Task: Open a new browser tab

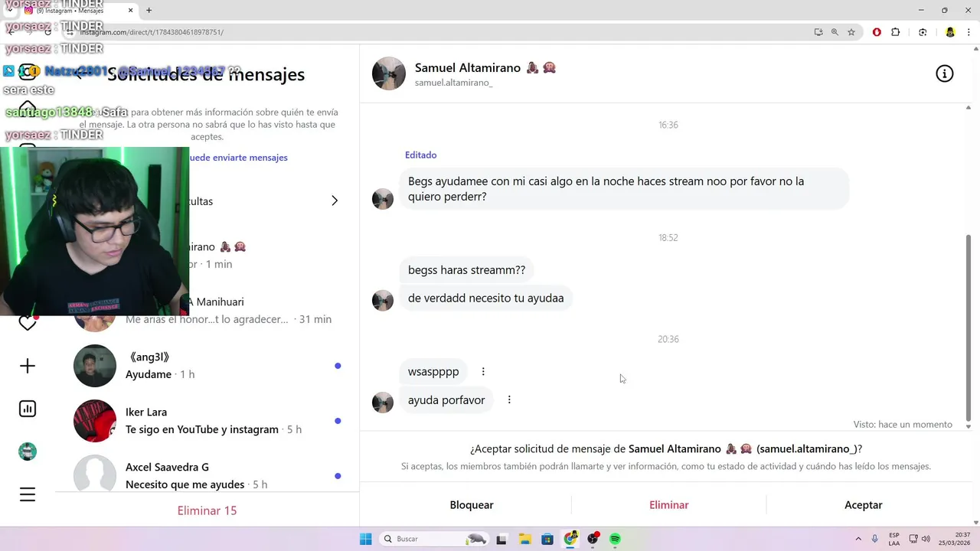Action: click(149, 11)
